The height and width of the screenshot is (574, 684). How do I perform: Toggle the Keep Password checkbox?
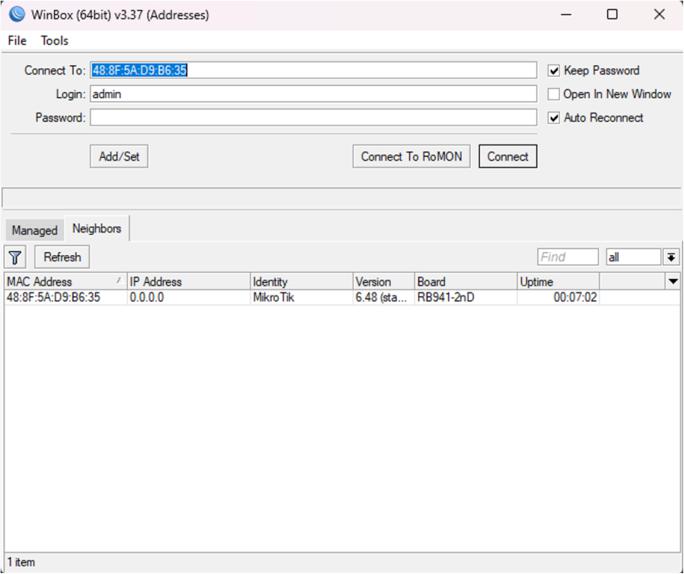[554, 71]
